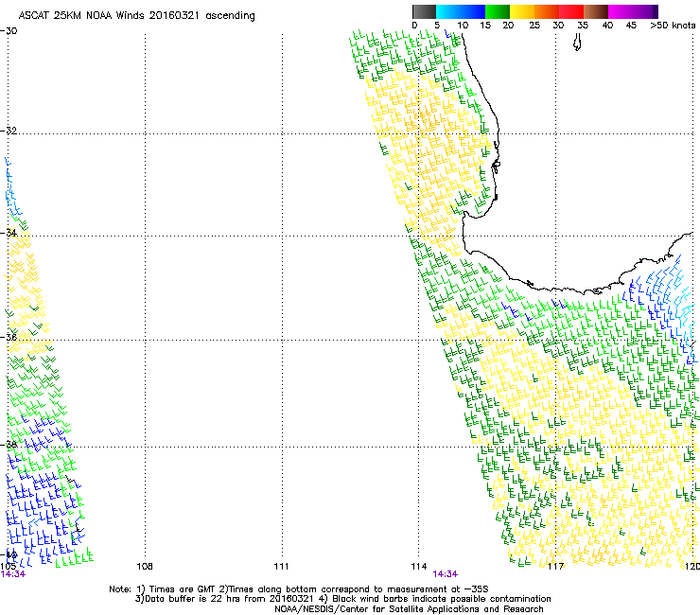700x615 pixels.
Task: Click the '>50 knots' legend label
Action: [x=673, y=26]
